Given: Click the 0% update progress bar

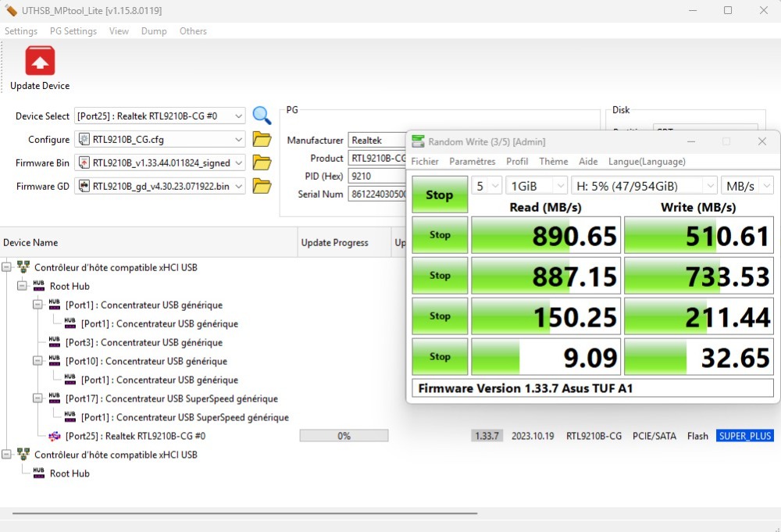Looking at the screenshot, I should pos(344,436).
